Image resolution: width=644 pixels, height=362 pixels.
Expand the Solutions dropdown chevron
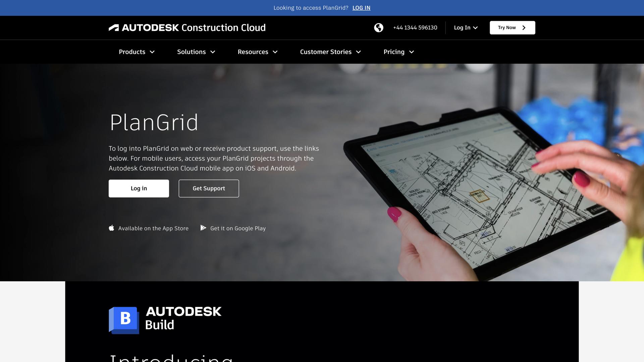point(213,52)
